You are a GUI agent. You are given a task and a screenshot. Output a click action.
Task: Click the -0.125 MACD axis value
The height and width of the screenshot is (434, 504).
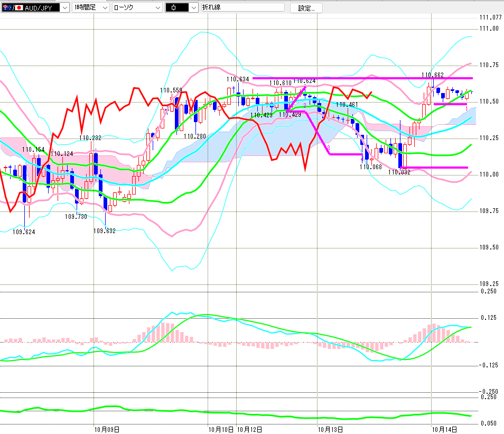tap(489, 365)
